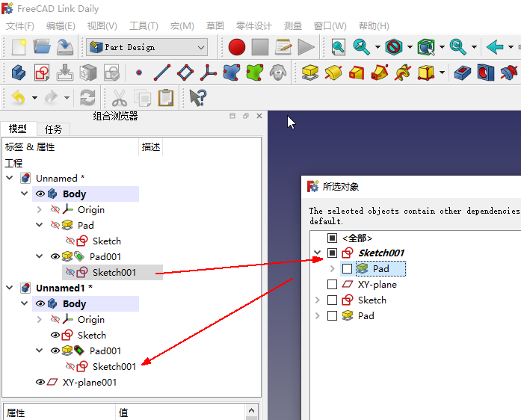Select Pad001 in Unnamed1 Body

tap(105, 350)
